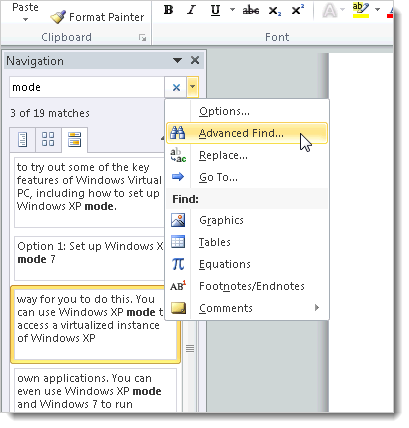Apply Subscript formatting
The image size is (409, 428).
click(x=275, y=11)
